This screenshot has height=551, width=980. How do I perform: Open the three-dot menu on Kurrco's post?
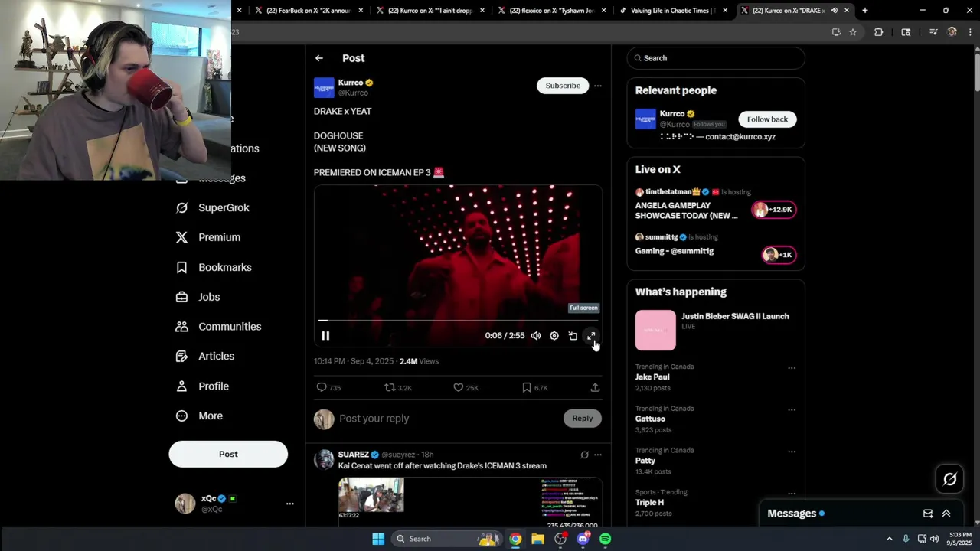tap(598, 86)
